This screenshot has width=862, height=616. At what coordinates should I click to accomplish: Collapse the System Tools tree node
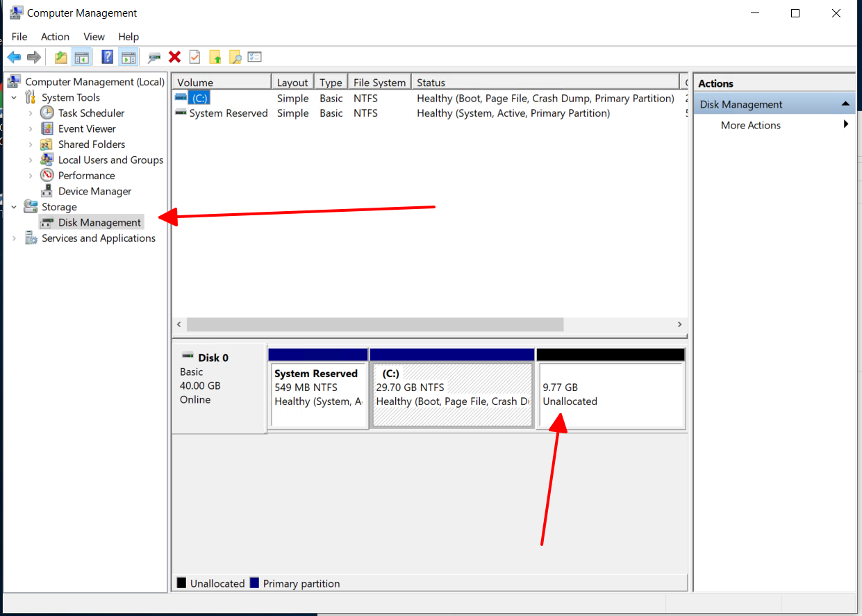(14, 98)
